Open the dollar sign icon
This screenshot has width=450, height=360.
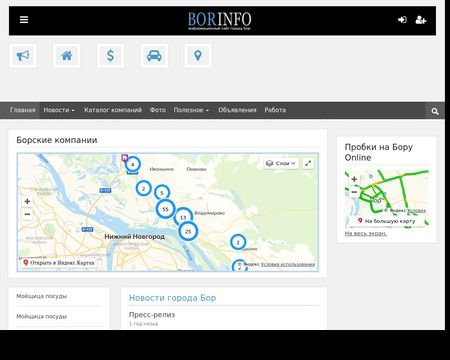pyautogui.click(x=110, y=56)
